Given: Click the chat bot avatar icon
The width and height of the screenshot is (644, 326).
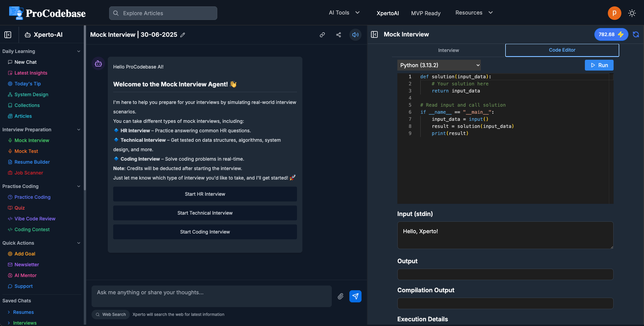Looking at the screenshot, I should 98,63.
